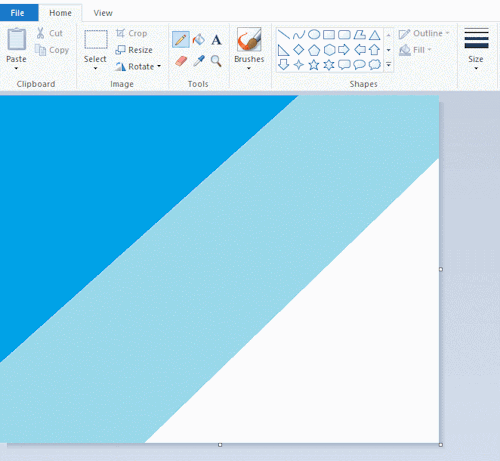Choose the Four-point star shape

299,65
